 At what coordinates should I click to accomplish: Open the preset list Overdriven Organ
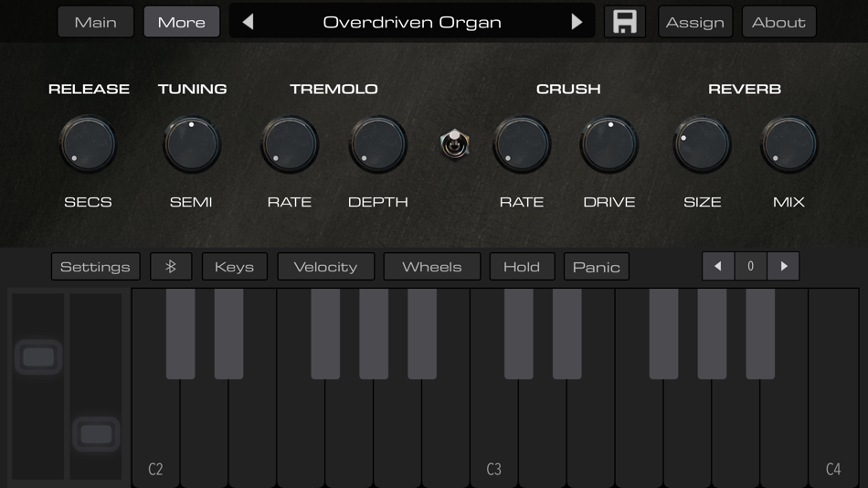point(412,22)
